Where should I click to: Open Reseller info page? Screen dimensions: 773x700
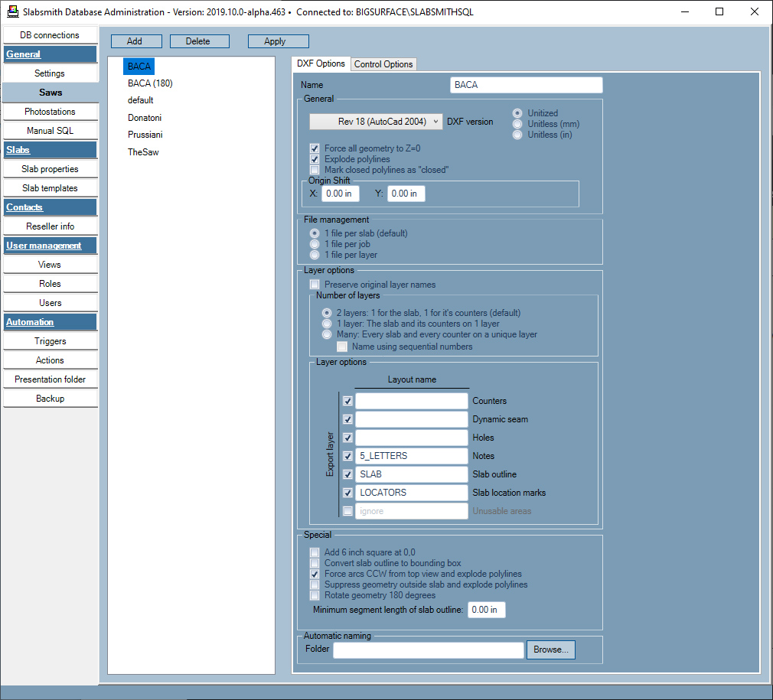(x=50, y=226)
